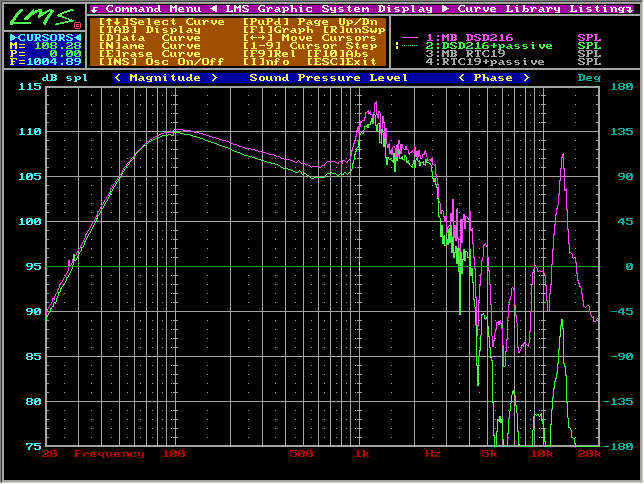Click the [I]nfo command
644x484 pixels.
point(266,62)
